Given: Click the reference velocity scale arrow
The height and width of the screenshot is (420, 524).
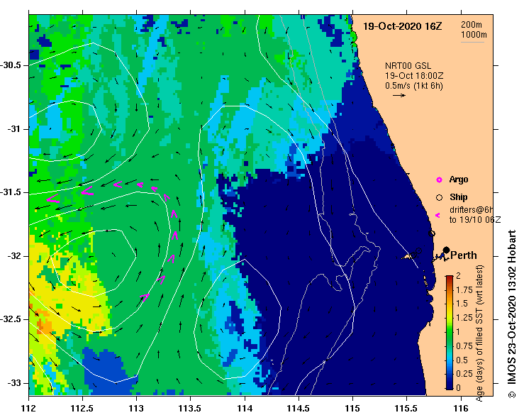Looking at the screenshot, I should (x=399, y=95).
